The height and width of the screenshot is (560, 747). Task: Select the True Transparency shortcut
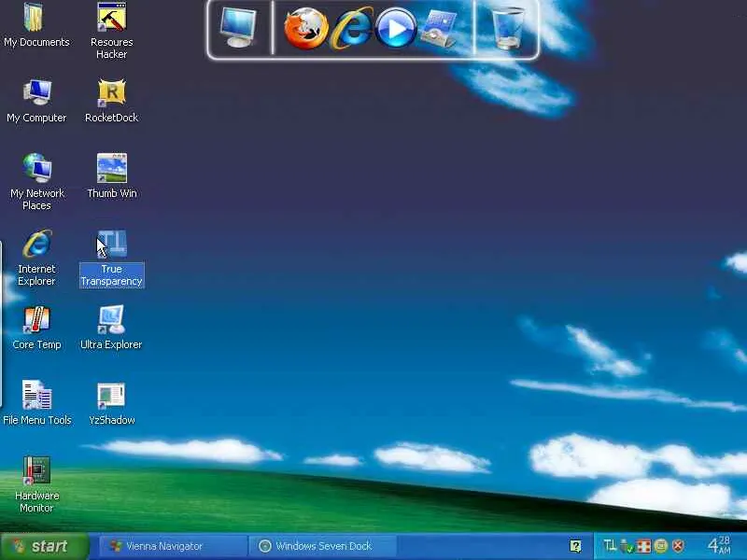[112, 259]
